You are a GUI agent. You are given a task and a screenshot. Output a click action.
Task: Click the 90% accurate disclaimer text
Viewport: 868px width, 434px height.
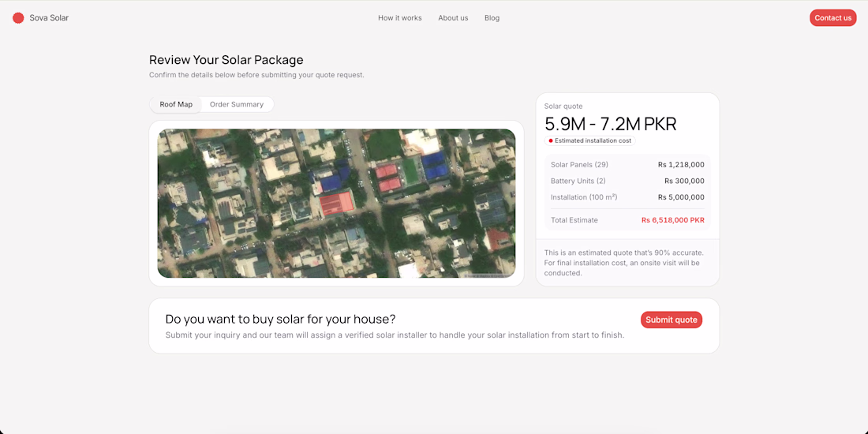click(624, 263)
